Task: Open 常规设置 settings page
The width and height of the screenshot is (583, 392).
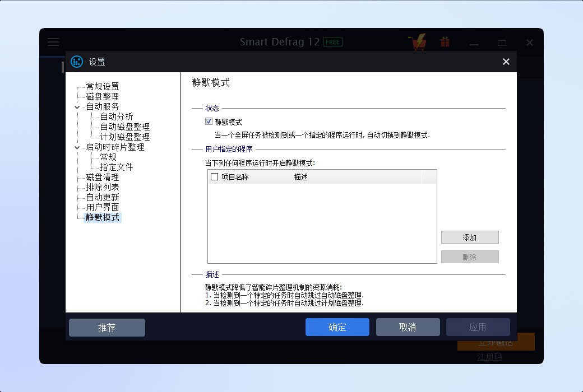Action: click(103, 87)
